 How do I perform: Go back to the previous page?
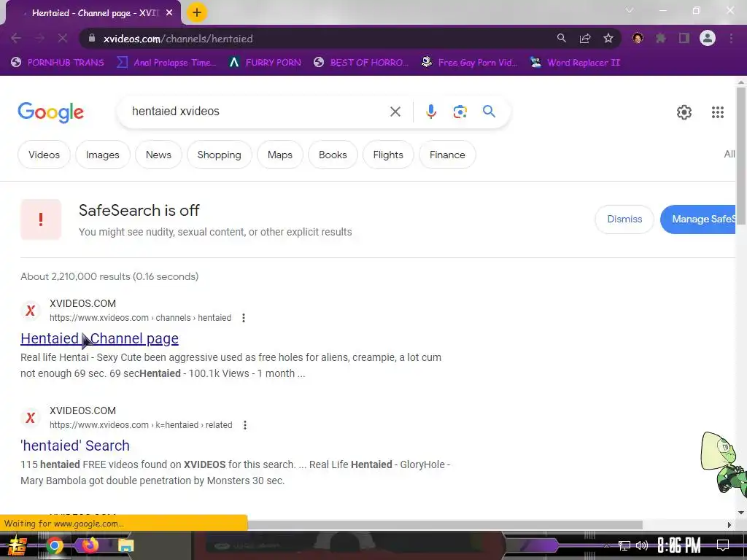tap(16, 39)
